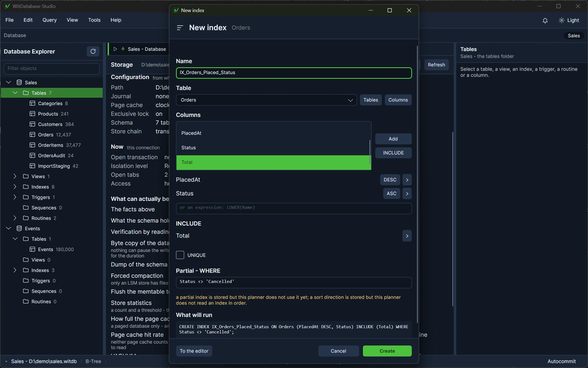Open the Tools menu
The width and height of the screenshot is (588, 368).
pos(94,20)
